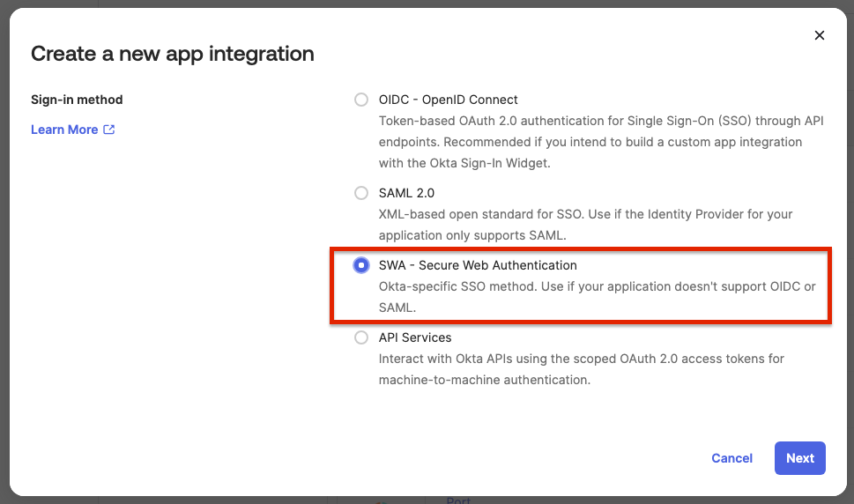The image size is (854, 504).
Task: Click the Token-based OAuth 2.0 description text
Action: coord(601,142)
